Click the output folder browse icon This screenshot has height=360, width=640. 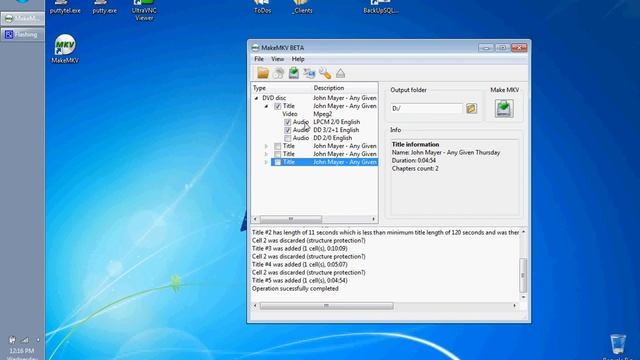point(471,108)
